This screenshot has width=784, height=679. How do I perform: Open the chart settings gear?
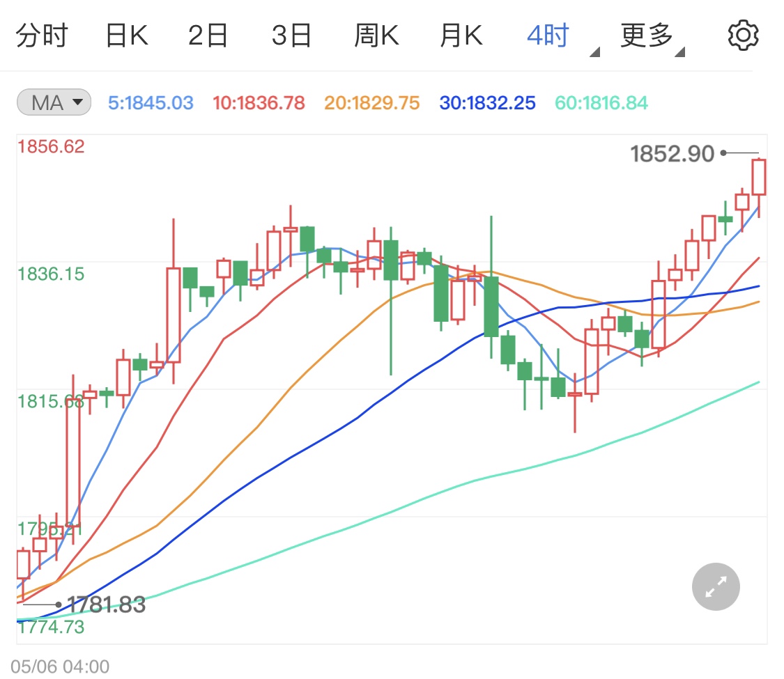[742, 34]
